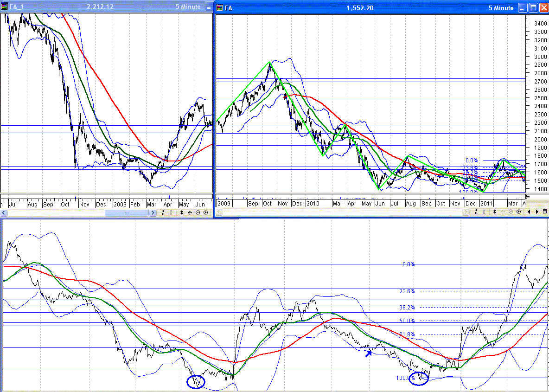Click vertical scale arrows in ΓΔ 1,552.20 chart
This screenshot has height=392, width=549.
point(495,212)
